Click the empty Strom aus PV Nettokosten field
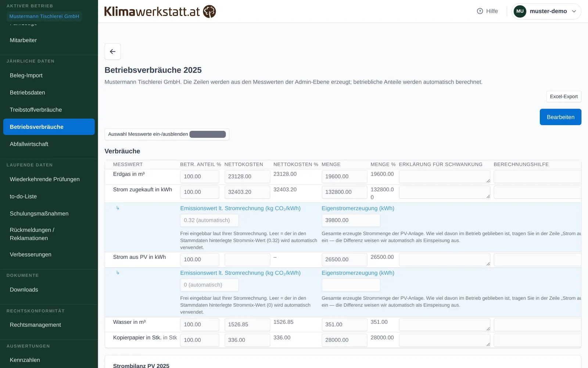Image resolution: width=588 pixels, height=368 pixels. [247, 259]
